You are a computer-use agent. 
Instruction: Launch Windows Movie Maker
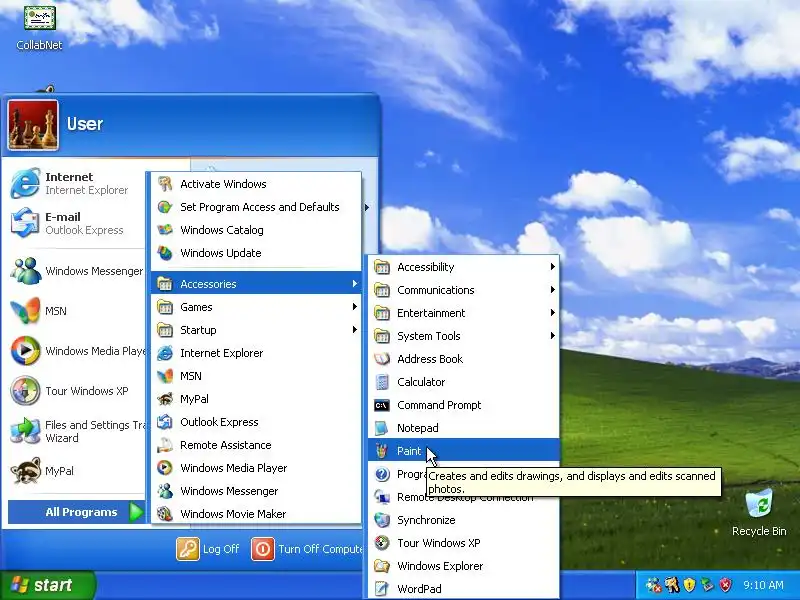[x=256, y=514]
